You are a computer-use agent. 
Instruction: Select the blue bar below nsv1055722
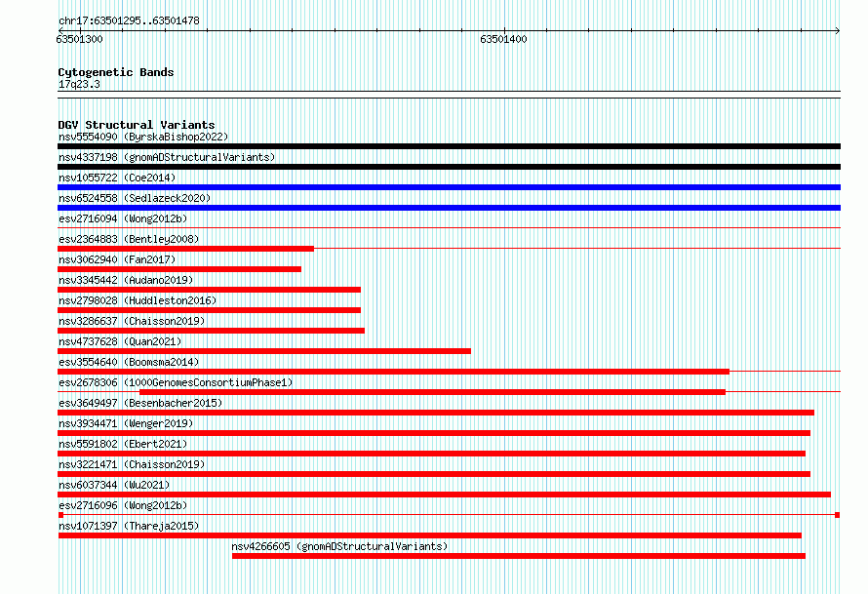tap(449, 187)
